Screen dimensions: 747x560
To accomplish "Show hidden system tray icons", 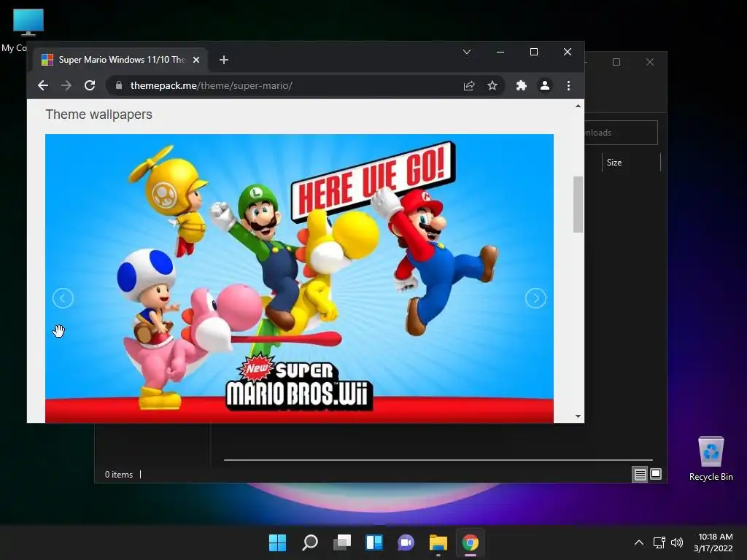I will [x=639, y=542].
